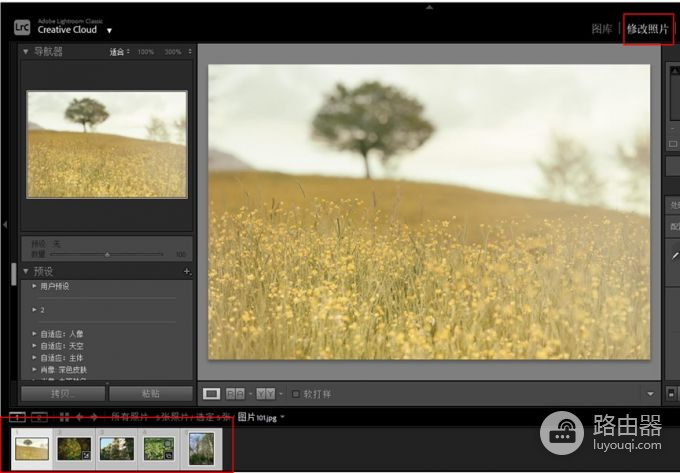Collapse the 预设 panel triangle
The width and height of the screenshot is (680, 473).
(26, 271)
